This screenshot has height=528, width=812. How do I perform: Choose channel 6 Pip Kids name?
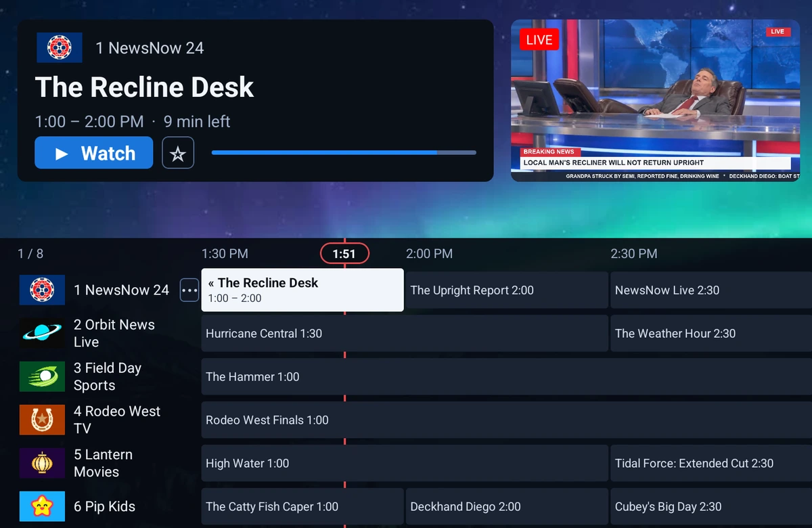[x=104, y=507]
